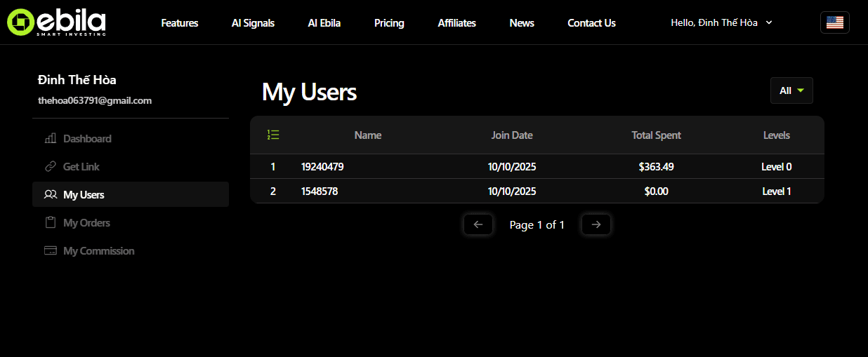Click the My Users people icon

[x=50, y=194]
